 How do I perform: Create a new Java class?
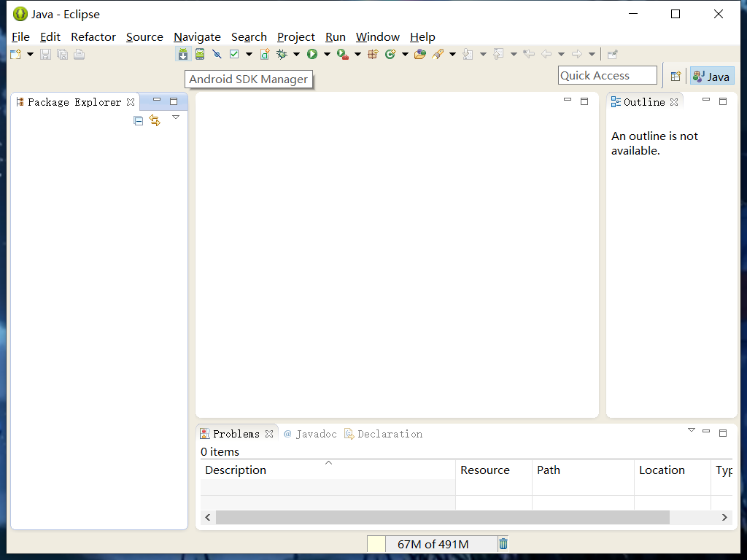390,54
